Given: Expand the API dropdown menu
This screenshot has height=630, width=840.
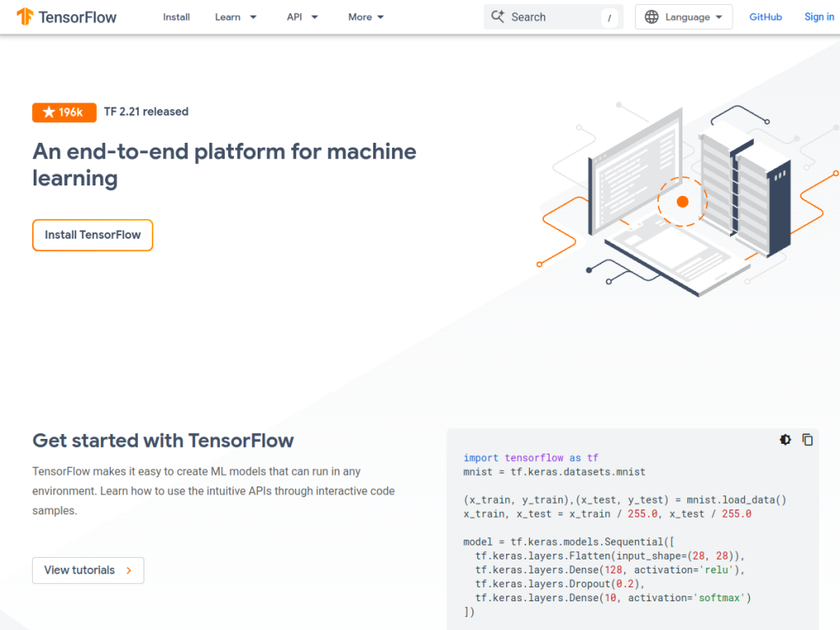Looking at the screenshot, I should [x=302, y=17].
